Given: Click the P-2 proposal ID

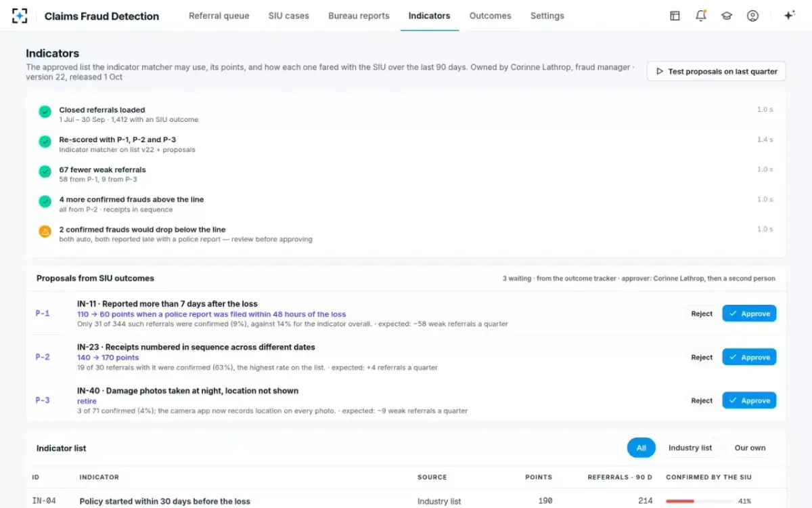Looking at the screenshot, I should click(43, 357).
